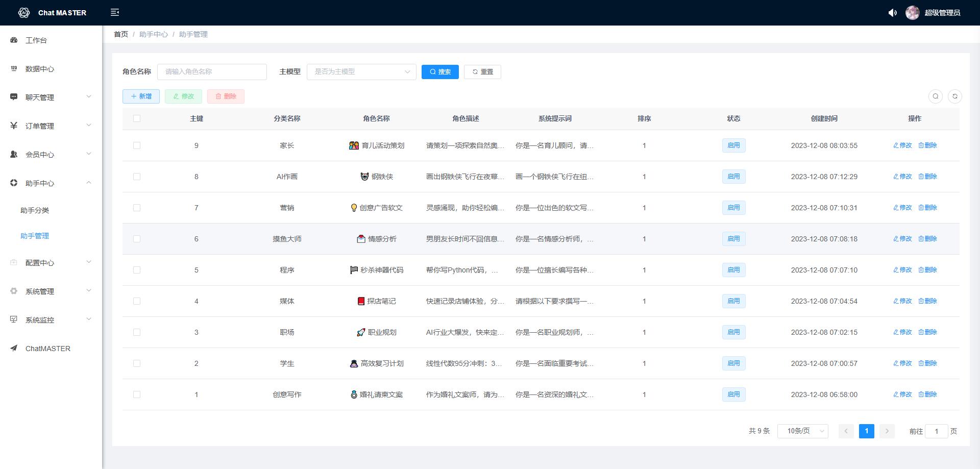980x469 pixels.
Task: Expand the 订单管理 submenu arrow
Action: [89, 125]
